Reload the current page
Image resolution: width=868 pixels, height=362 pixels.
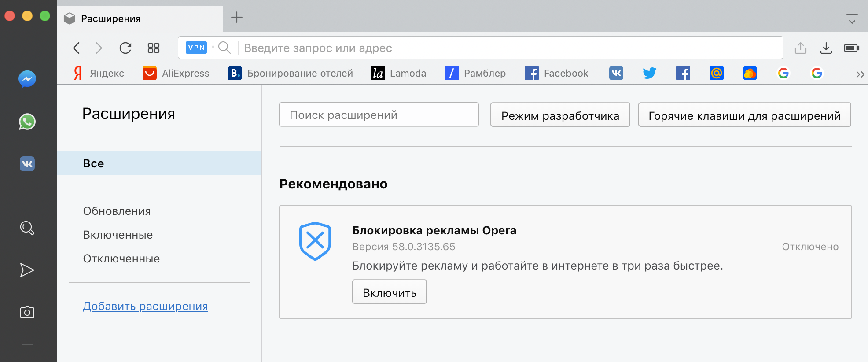(125, 48)
